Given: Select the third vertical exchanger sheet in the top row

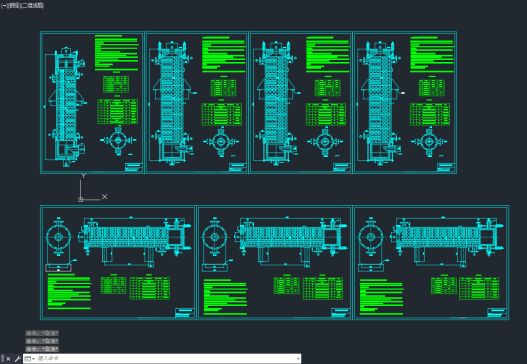Looking at the screenshot, I should coord(300,103).
